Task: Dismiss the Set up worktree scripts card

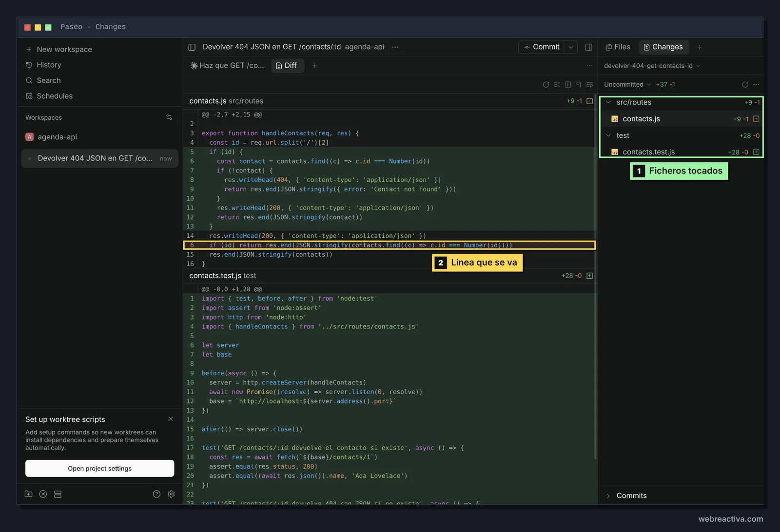Action: coord(171,419)
